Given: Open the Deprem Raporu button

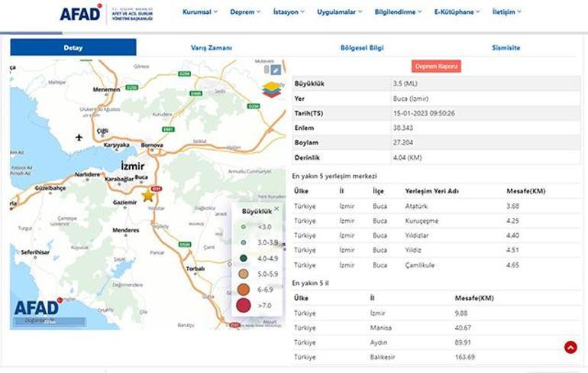Looking at the screenshot, I should pyautogui.click(x=436, y=66).
